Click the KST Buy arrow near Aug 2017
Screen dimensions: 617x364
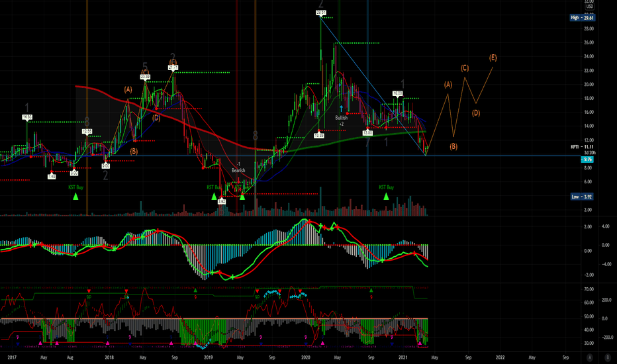[x=75, y=196]
